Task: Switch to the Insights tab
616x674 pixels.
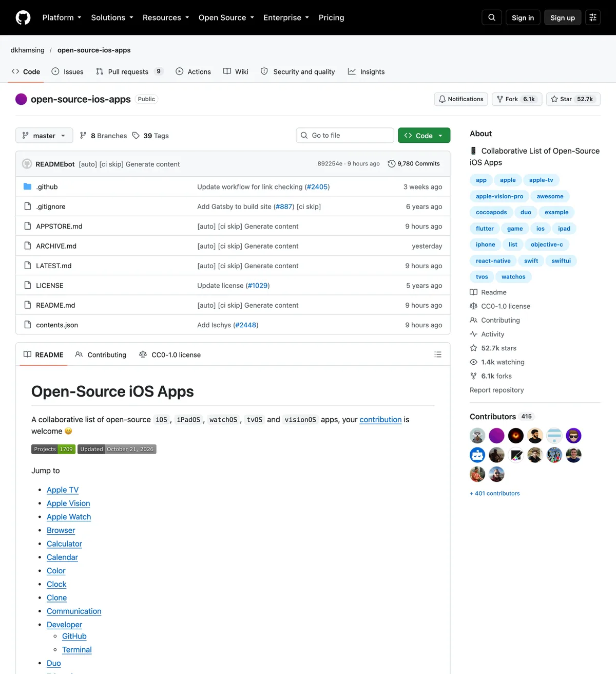Action: click(366, 72)
